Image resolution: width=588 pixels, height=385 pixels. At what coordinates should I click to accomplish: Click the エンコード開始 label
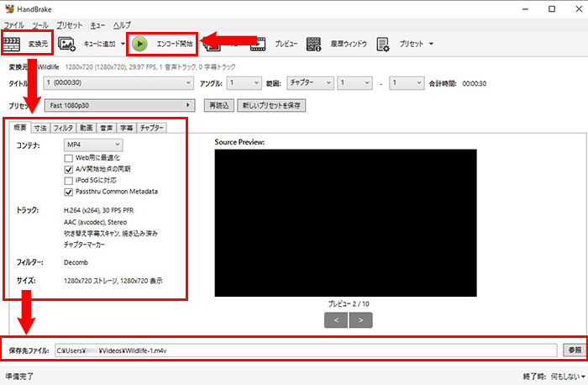point(175,44)
